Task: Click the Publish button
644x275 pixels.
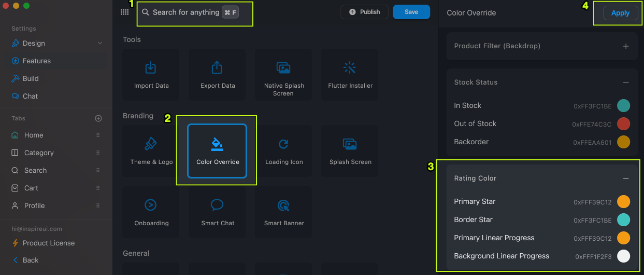Action: [x=364, y=12]
